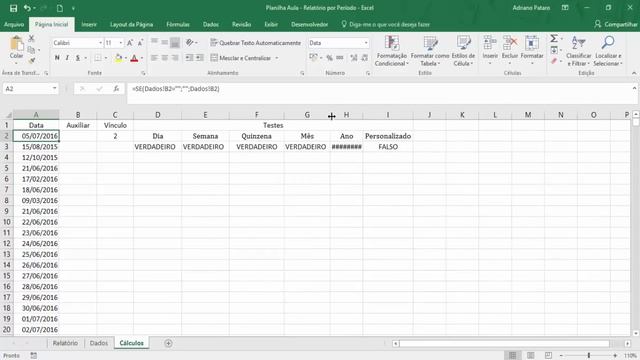Screen dimensions: 640x360
Task: Select column D header
Action: 158,115
